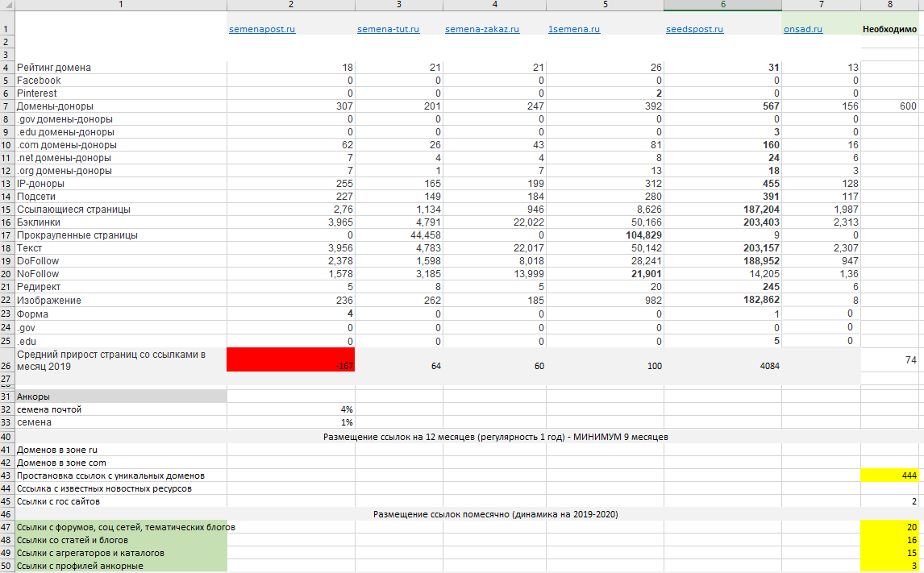Select the bold 567 donor domains cell

pyautogui.click(x=722, y=106)
